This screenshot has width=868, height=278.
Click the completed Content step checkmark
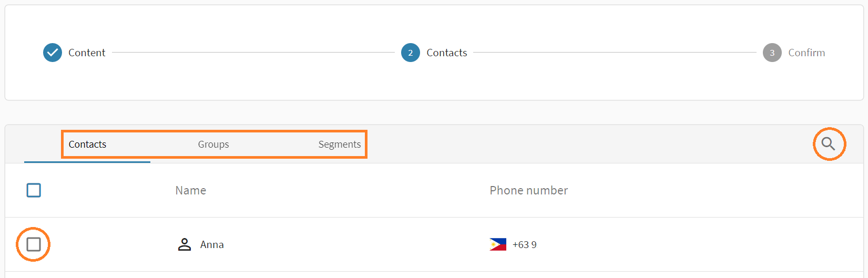click(x=53, y=53)
